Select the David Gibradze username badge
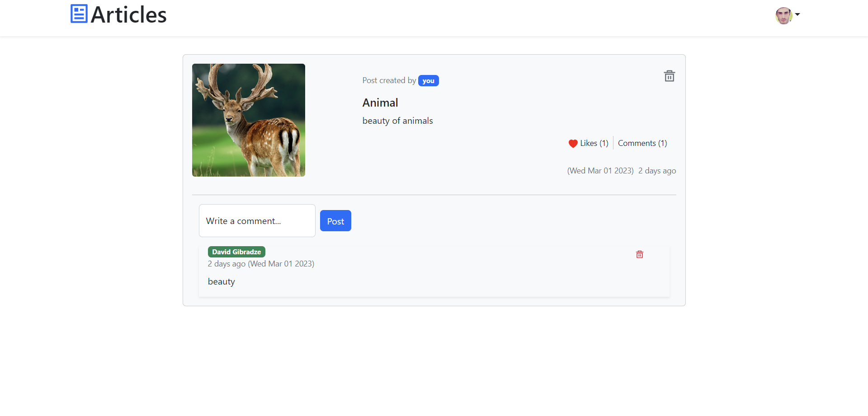The image size is (868, 416). [x=236, y=252]
